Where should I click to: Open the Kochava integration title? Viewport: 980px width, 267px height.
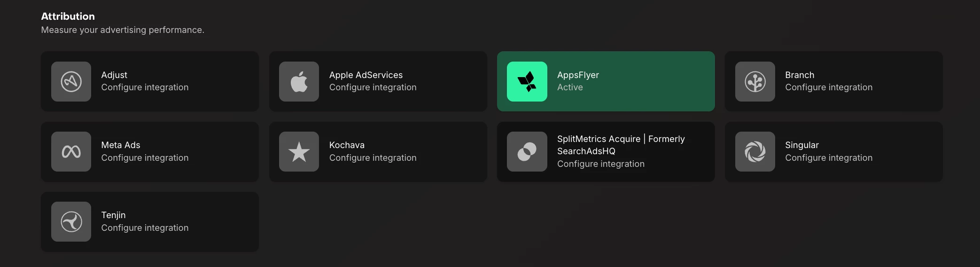tap(347, 145)
